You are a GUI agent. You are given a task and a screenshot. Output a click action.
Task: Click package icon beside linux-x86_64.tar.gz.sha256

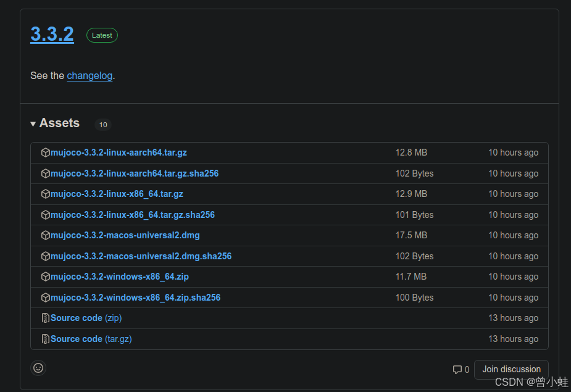[46, 215]
